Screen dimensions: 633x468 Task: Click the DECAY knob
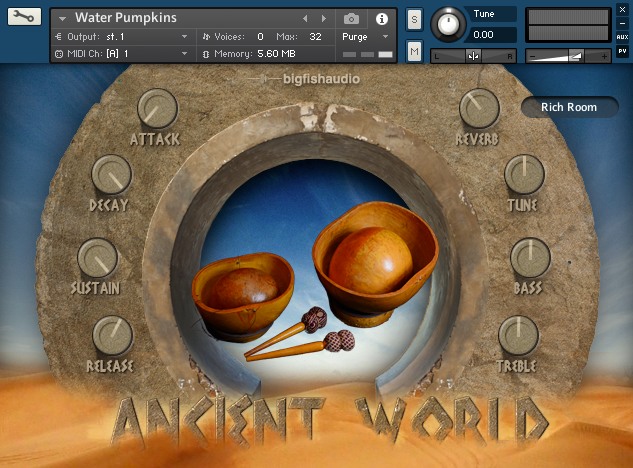coord(111,174)
